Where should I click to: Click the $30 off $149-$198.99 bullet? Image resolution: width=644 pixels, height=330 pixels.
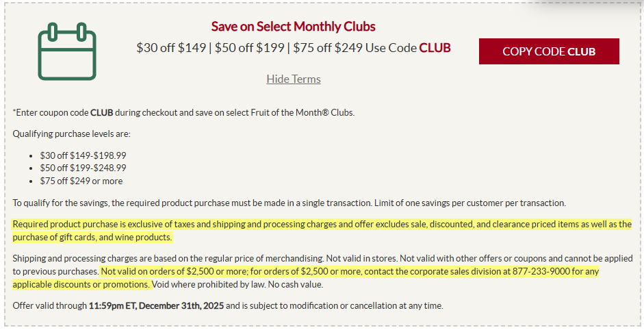point(83,155)
